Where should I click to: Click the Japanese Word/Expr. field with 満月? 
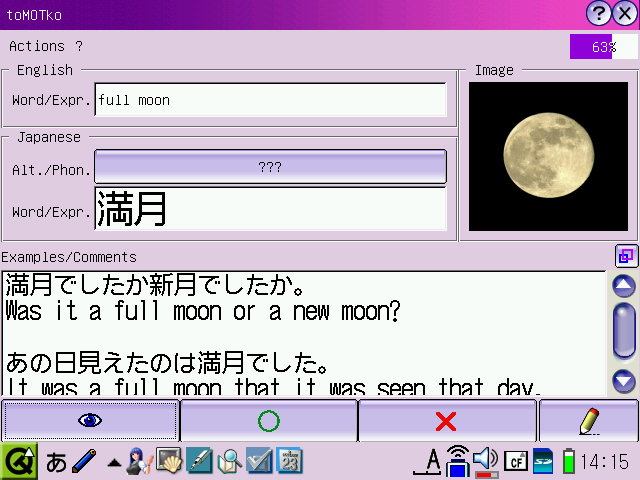pos(270,209)
